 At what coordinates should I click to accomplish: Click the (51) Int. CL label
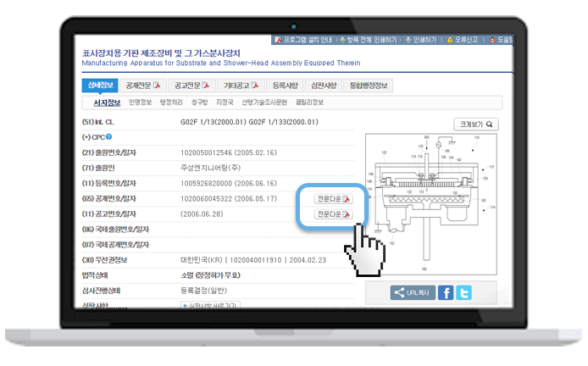point(98,122)
